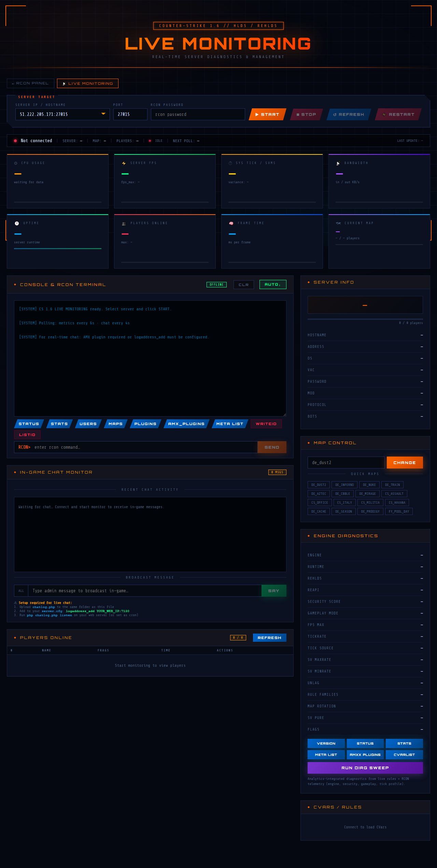
Task: Click the Current Map icon
Action: coord(338,223)
